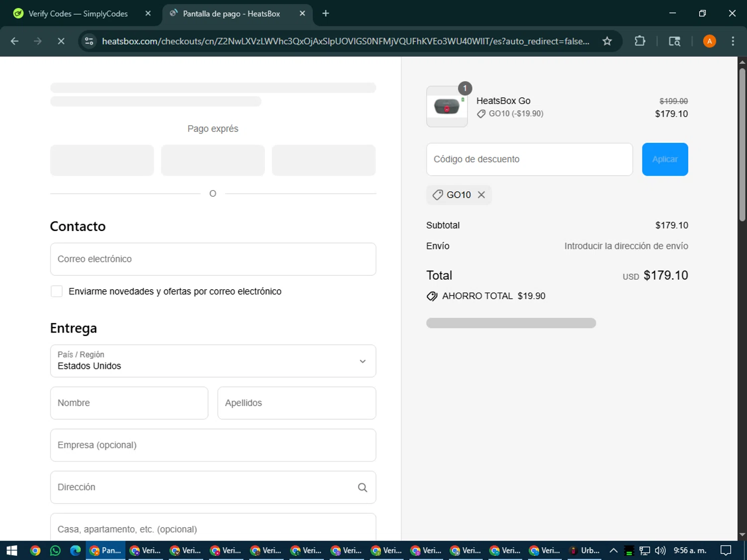Close the Verify Codes — SimplyCodes tab
The image size is (747, 560).
148,13
